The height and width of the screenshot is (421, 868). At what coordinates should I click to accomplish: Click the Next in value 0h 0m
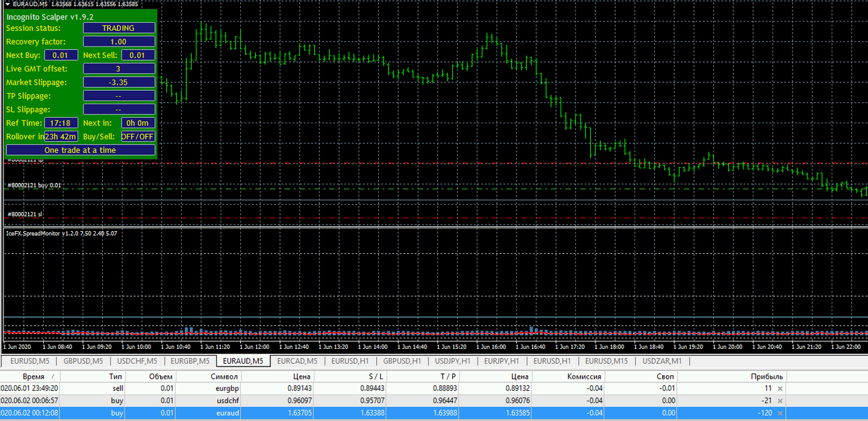point(138,123)
